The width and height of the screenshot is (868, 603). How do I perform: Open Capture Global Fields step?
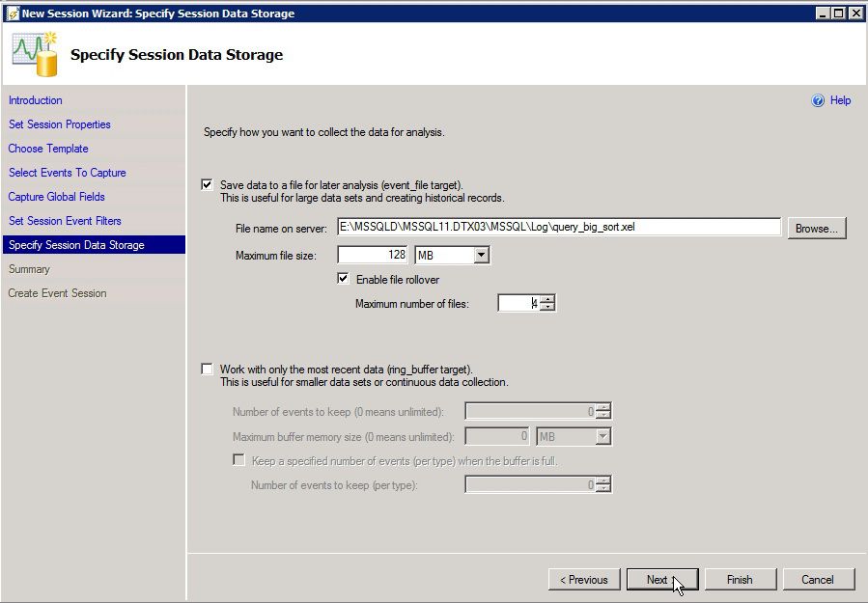[x=56, y=197]
